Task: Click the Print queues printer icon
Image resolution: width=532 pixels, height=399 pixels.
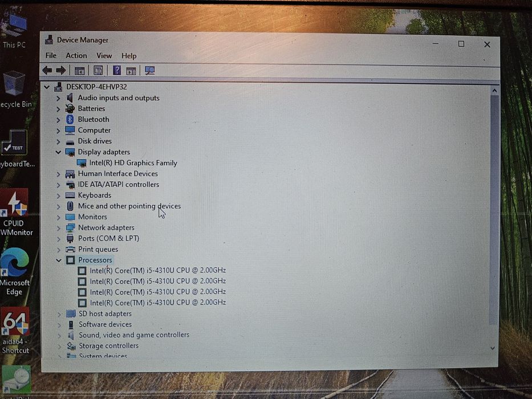Action: (70, 249)
